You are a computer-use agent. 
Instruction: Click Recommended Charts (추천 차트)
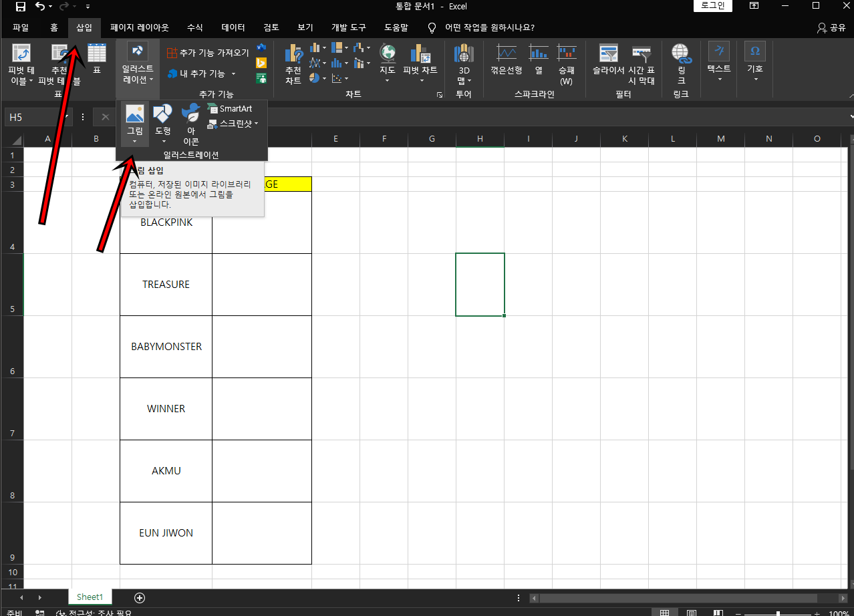point(293,64)
